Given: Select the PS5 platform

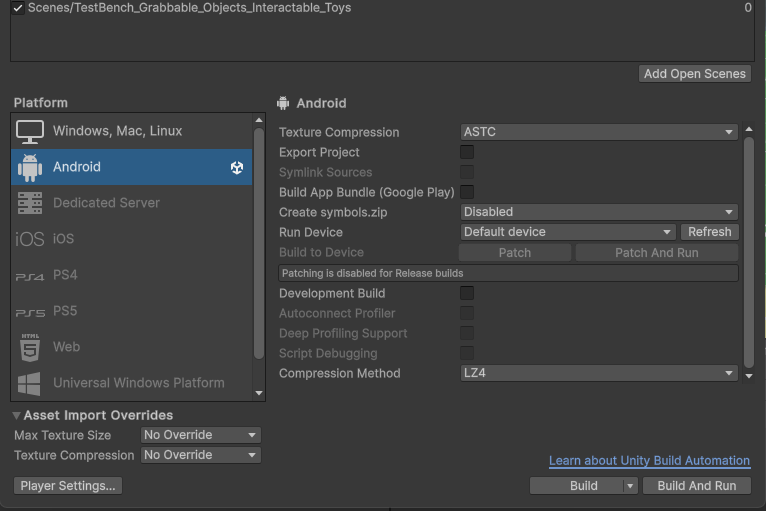Looking at the screenshot, I should [x=131, y=311].
